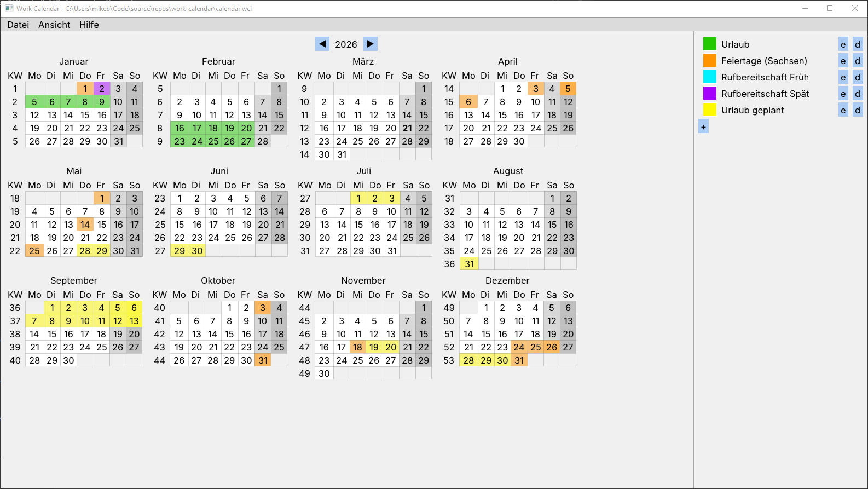
Task: Delete the Rufbereitschaft Früh category
Action: (858, 77)
